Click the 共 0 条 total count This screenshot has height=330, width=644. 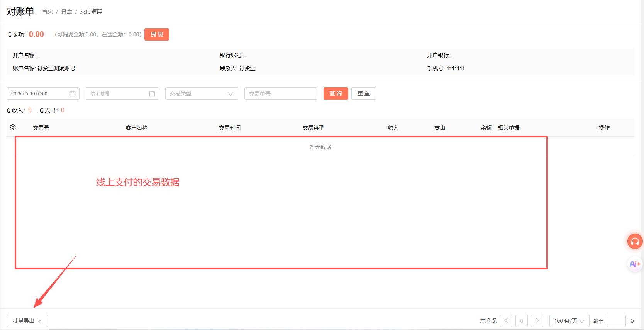pos(488,321)
